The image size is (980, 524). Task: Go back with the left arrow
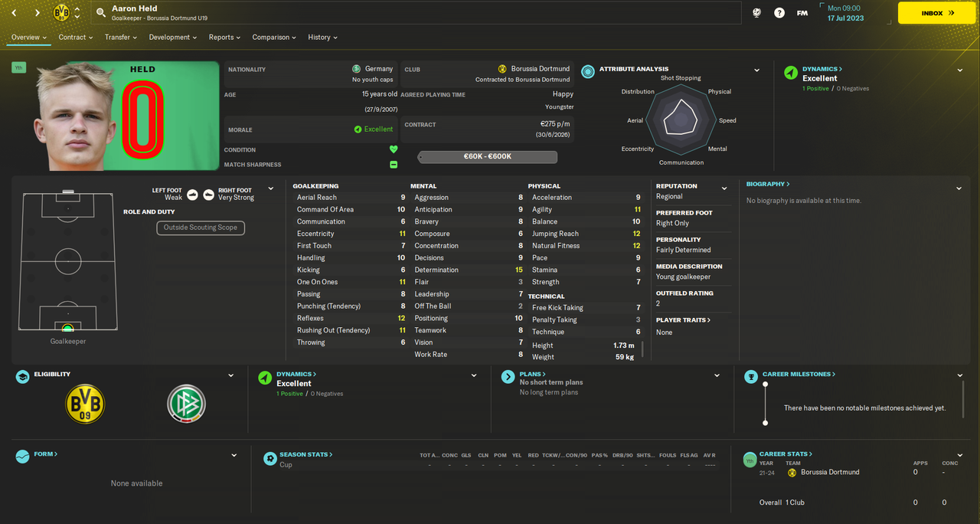(x=15, y=13)
